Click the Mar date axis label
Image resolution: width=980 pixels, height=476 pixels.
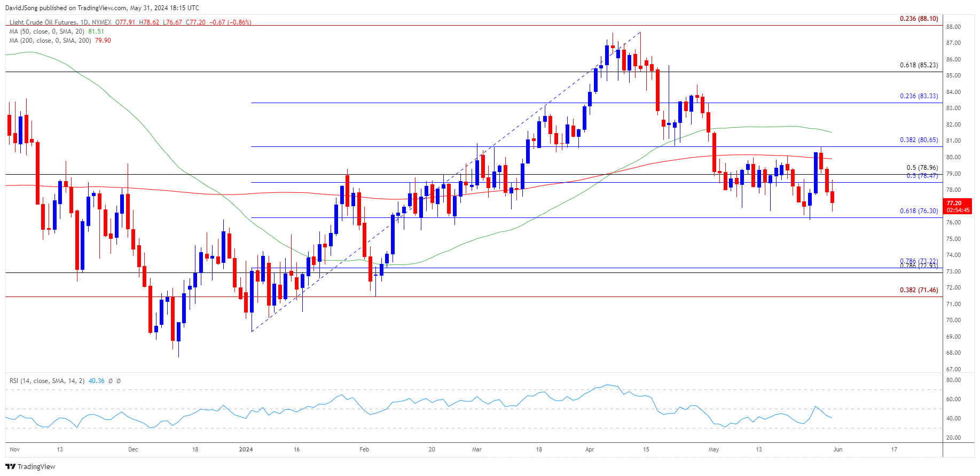click(x=477, y=449)
